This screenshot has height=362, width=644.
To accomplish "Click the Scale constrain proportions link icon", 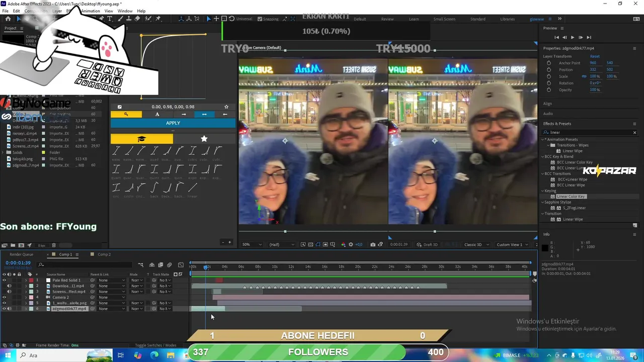I will (x=584, y=76).
